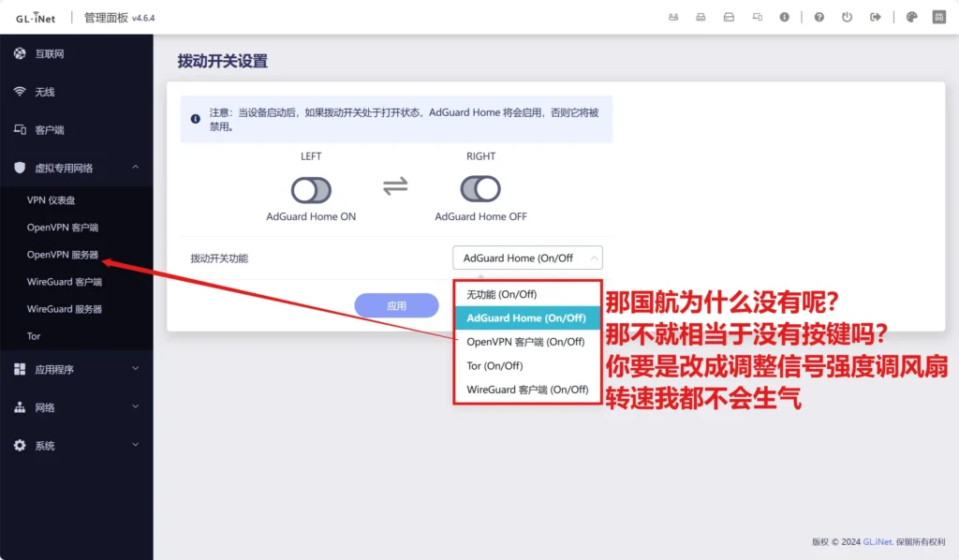Viewport: 959px width, 560px height.
Task: Open the connected devices icon in header
Action: pos(757,17)
